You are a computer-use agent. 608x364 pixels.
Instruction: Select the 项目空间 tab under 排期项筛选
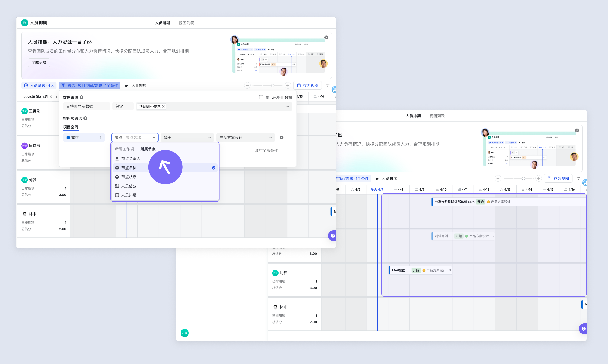pyautogui.click(x=71, y=127)
